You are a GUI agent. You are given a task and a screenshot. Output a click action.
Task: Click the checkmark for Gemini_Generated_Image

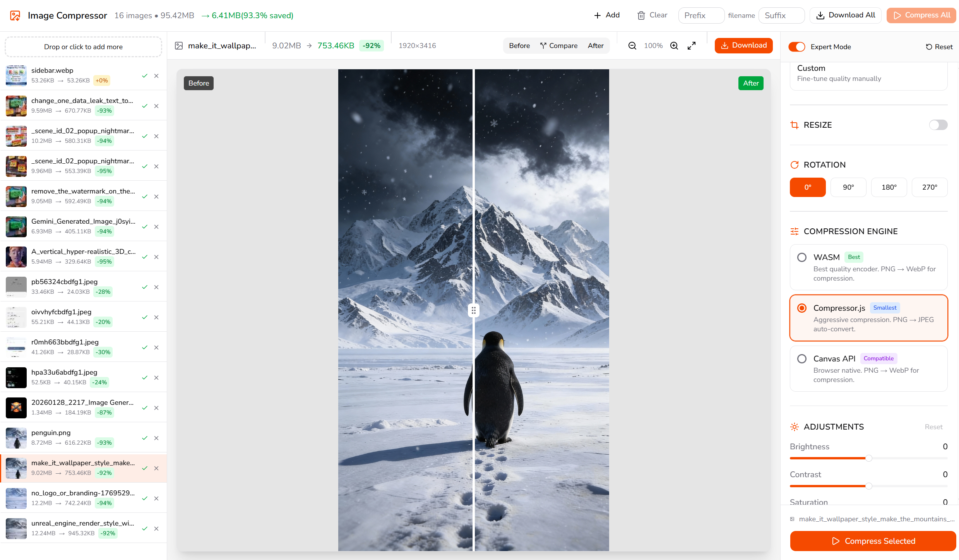pos(145,227)
